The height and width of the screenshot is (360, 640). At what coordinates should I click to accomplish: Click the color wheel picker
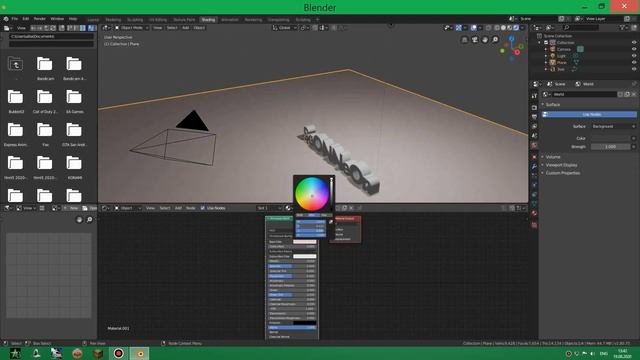click(x=312, y=194)
